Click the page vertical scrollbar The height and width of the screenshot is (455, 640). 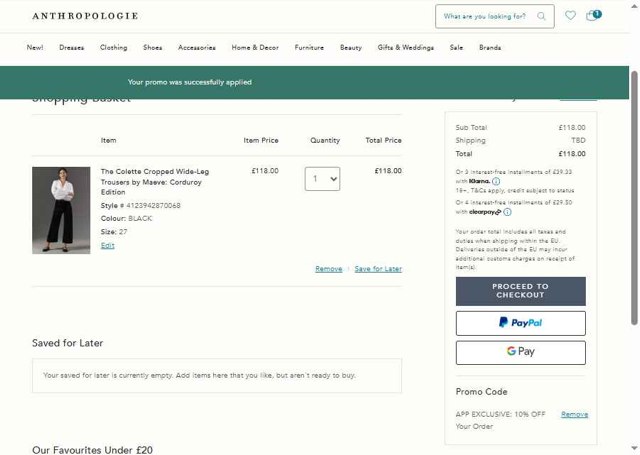tap(634, 198)
